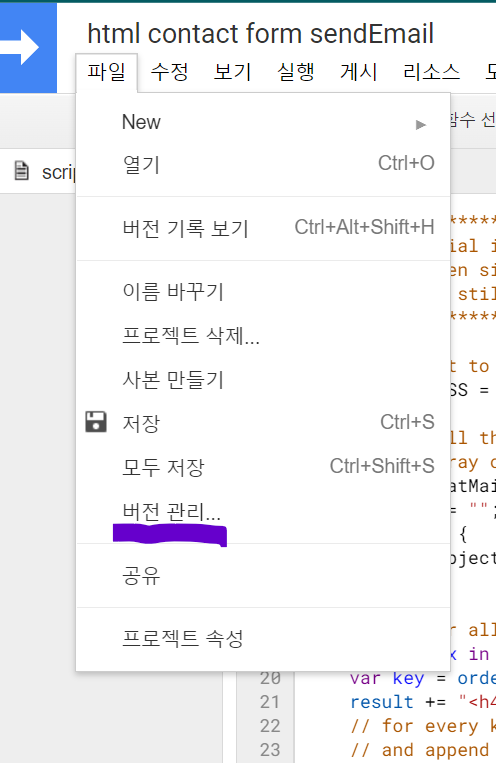The image size is (496, 763).
Task: Choose 모두 저장 entry
Action: point(263,467)
